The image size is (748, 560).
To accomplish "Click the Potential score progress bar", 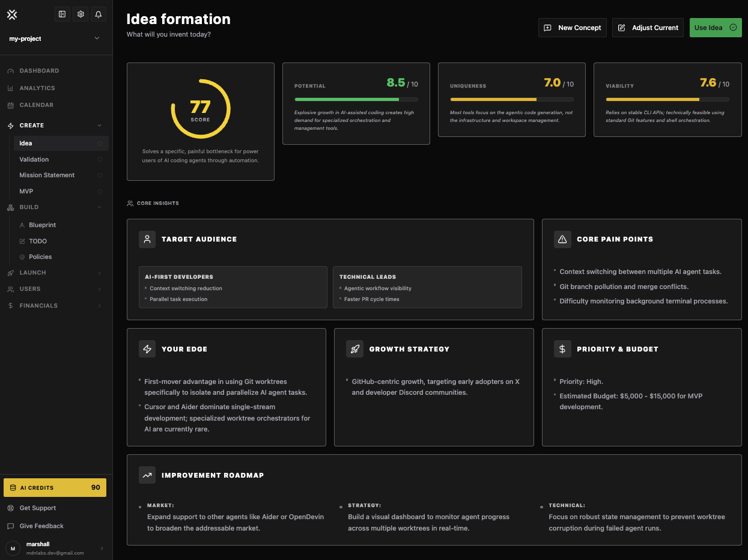I will 356,99.
